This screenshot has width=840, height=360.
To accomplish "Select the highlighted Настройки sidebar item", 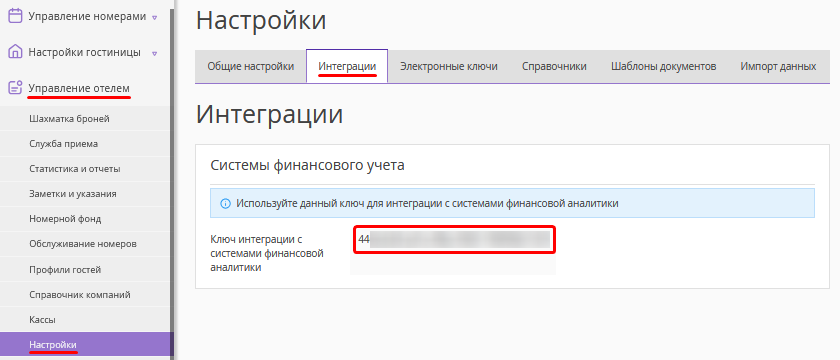I will click(86, 344).
